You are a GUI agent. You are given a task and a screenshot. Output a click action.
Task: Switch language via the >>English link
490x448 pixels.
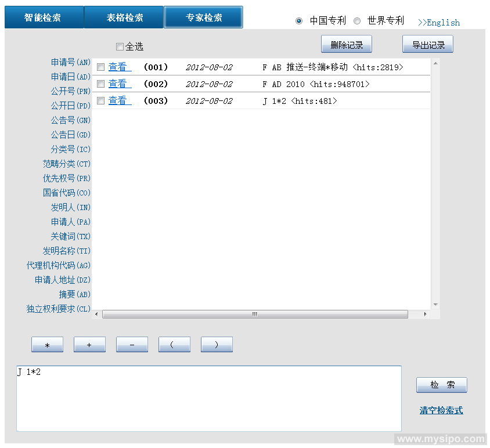tap(439, 23)
